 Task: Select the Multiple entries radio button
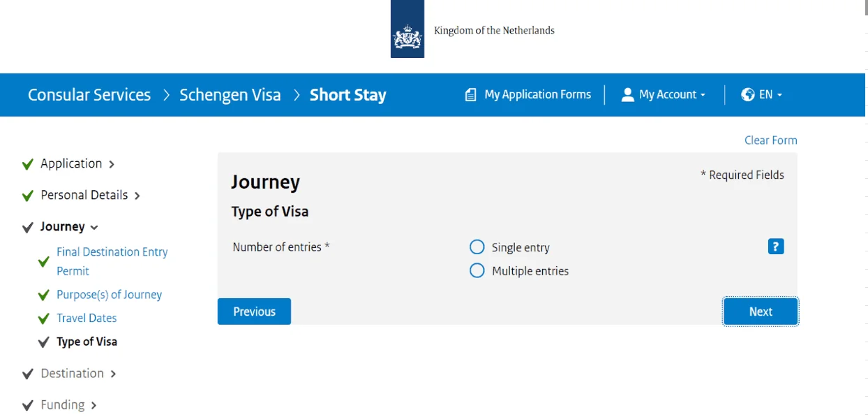[x=477, y=270]
